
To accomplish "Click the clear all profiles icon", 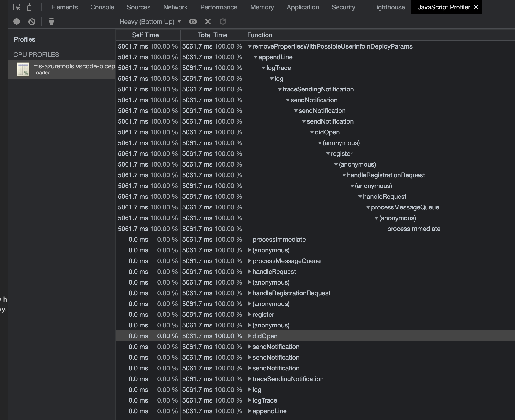I will [x=32, y=21].
